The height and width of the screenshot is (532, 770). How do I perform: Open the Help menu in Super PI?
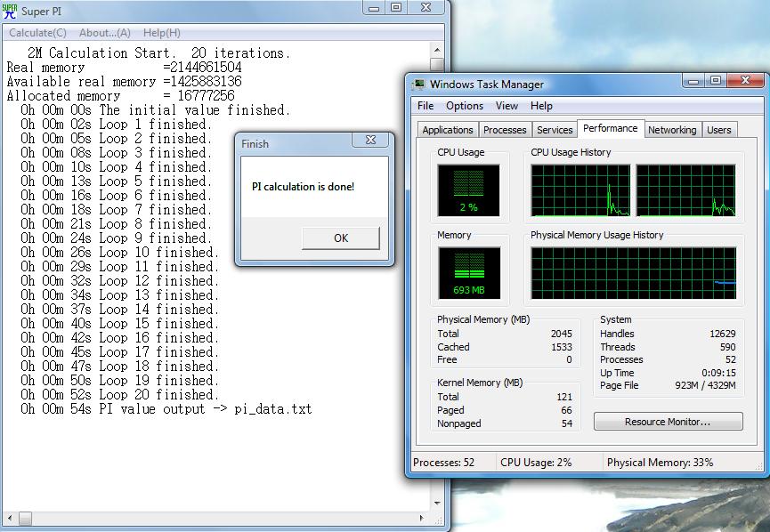161,33
